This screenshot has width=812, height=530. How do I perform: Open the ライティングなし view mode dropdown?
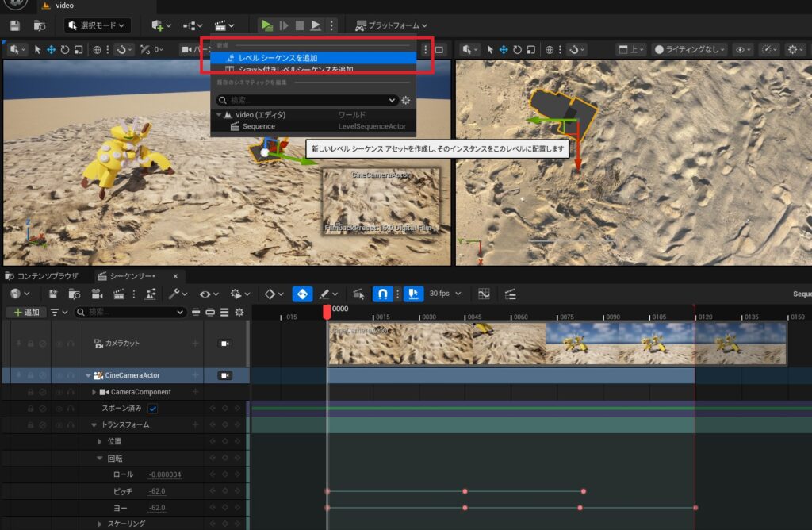689,49
